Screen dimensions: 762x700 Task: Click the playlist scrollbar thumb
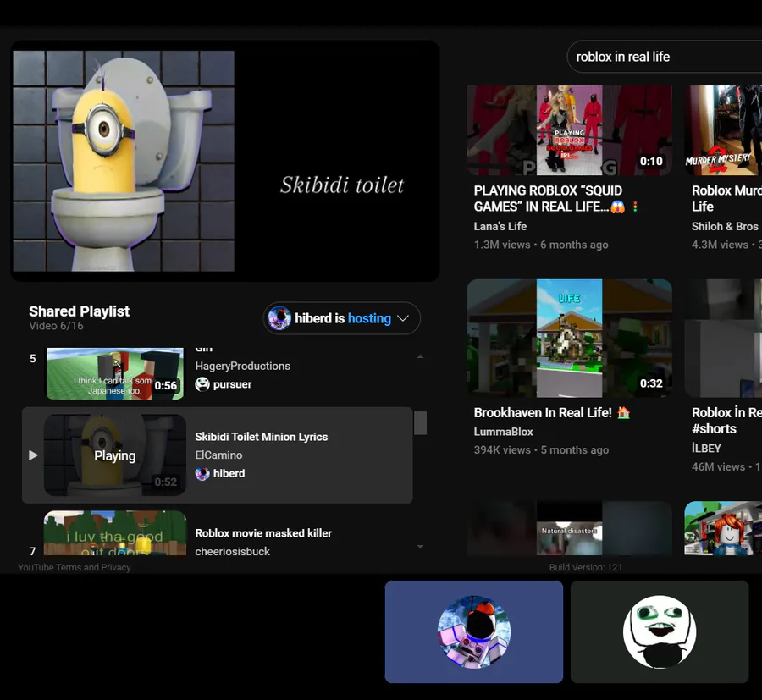click(420, 423)
